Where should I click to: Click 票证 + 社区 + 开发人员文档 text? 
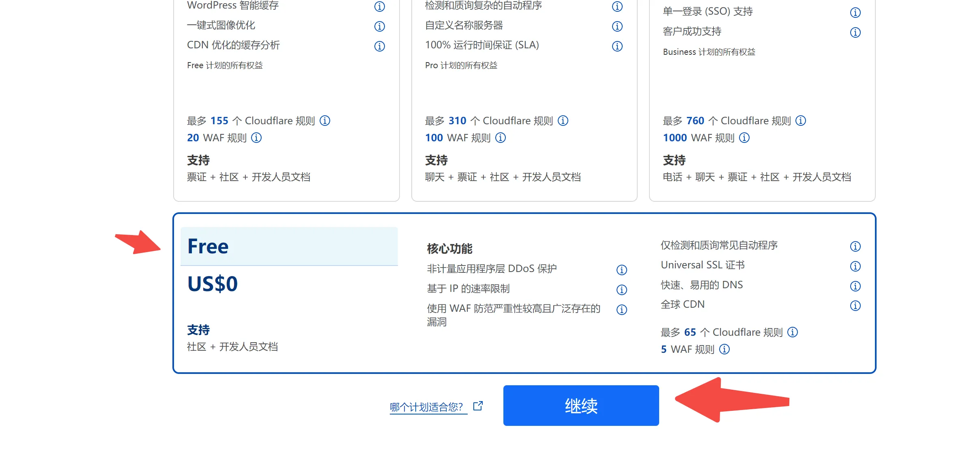point(249,177)
